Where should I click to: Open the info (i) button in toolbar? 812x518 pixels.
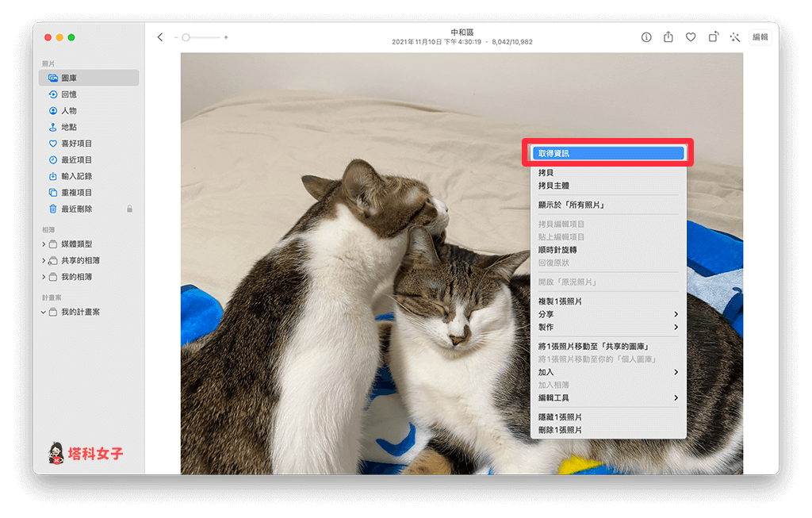(646, 37)
